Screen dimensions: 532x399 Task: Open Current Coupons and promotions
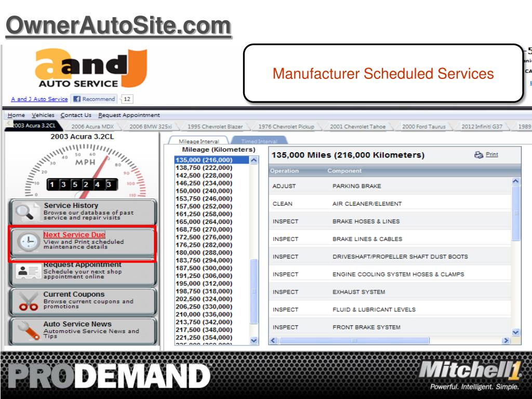(83, 301)
